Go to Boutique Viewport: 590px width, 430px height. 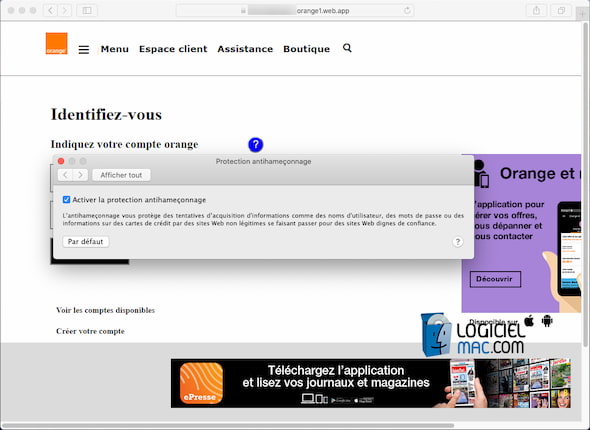click(307, 49)
